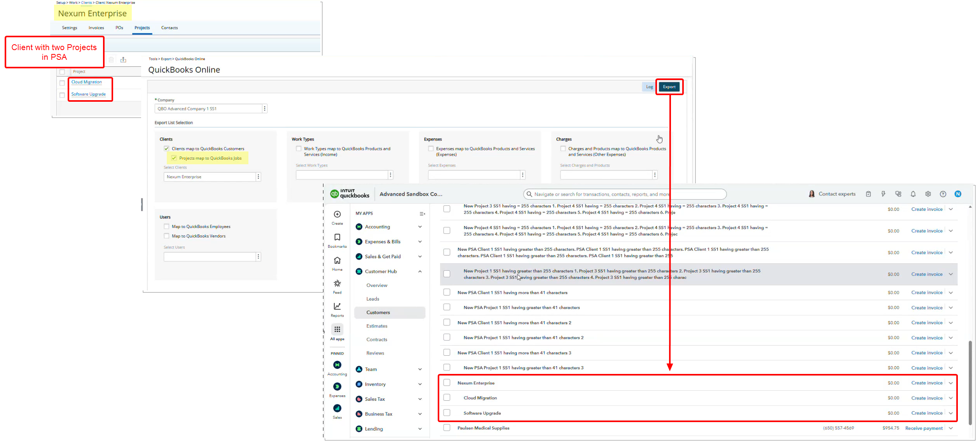Select Estimates under Customer Hub
Image resolution: width=980 pixels, height=445 pixels.
(377, 326)
